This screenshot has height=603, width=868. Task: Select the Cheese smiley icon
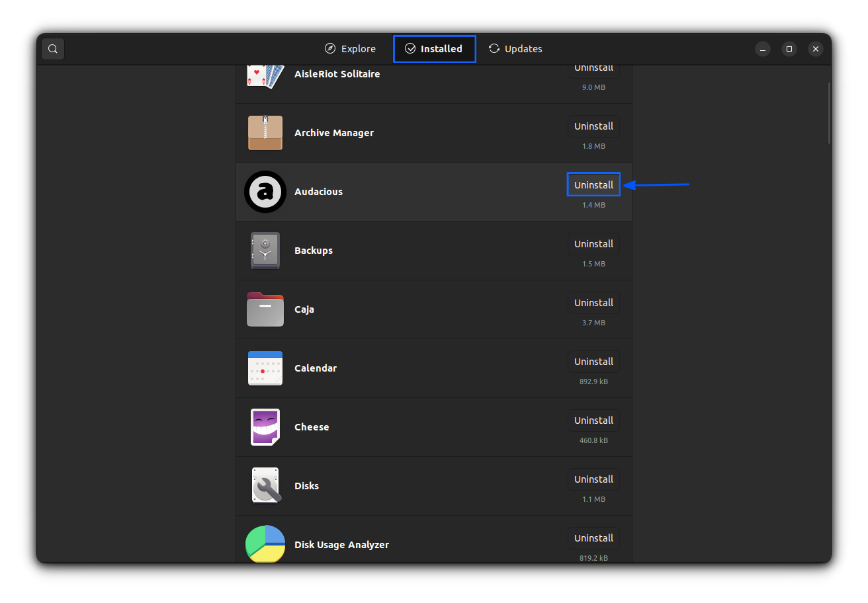click(265, 426)
